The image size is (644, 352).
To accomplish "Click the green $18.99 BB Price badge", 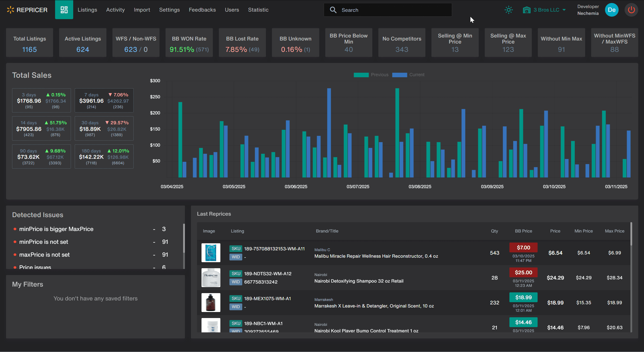I will click(524, 297).
